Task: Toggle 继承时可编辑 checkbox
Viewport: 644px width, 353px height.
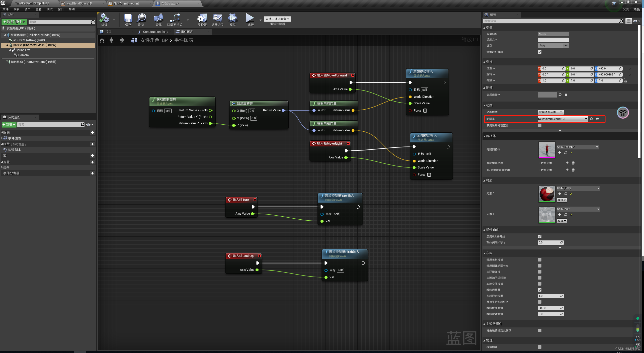Action: click(540, 52)
